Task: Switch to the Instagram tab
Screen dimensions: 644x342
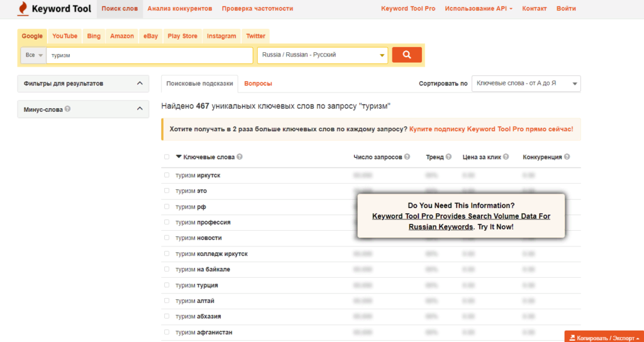Action: [221, 36]
